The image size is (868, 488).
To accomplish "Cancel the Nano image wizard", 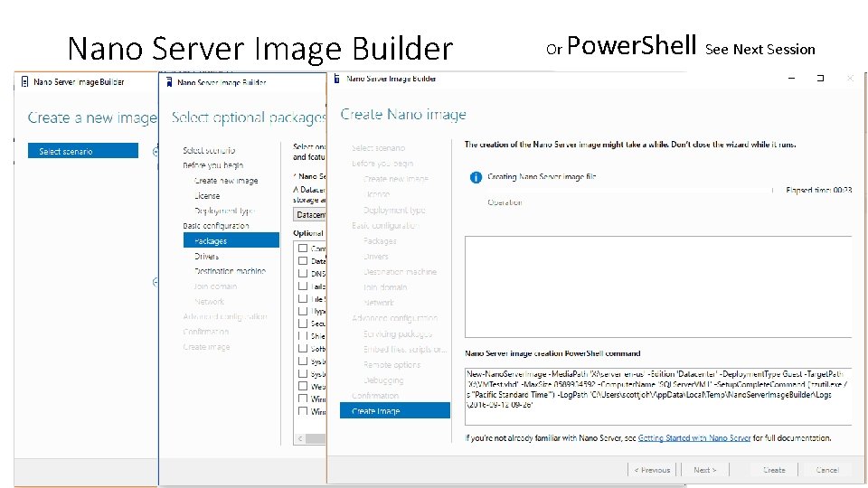I will pos(827,470).
